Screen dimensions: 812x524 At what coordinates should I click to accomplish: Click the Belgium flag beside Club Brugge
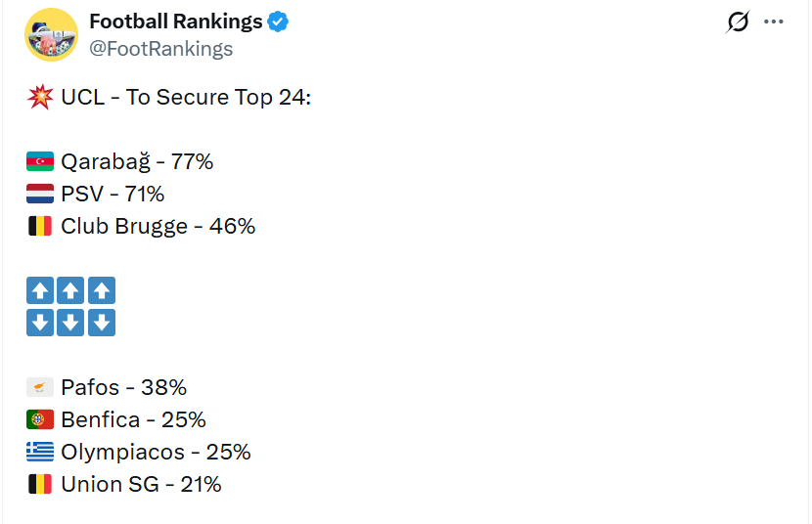(x=40, y=226)
